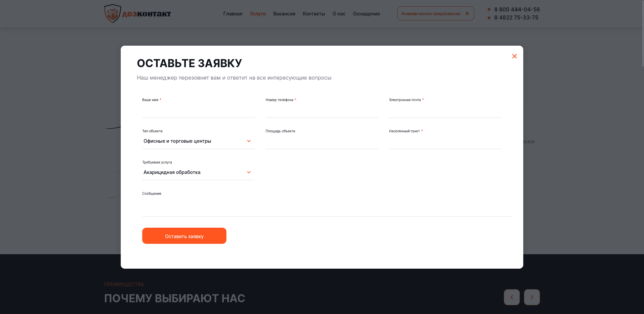Open the О нас menu item
644x314 pixels.
coord(339,14)
